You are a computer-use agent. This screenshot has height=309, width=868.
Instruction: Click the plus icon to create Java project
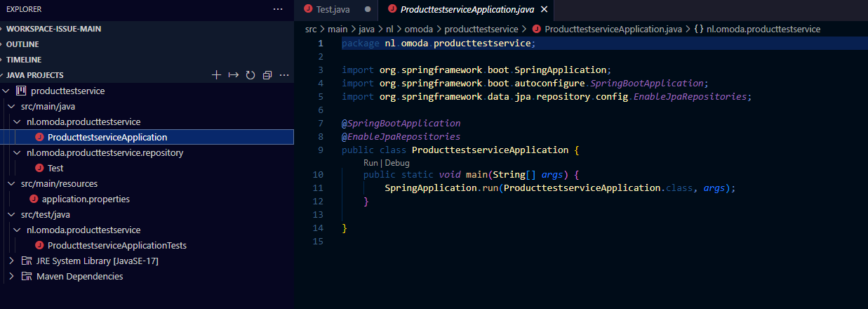click(x=217, y=75)
